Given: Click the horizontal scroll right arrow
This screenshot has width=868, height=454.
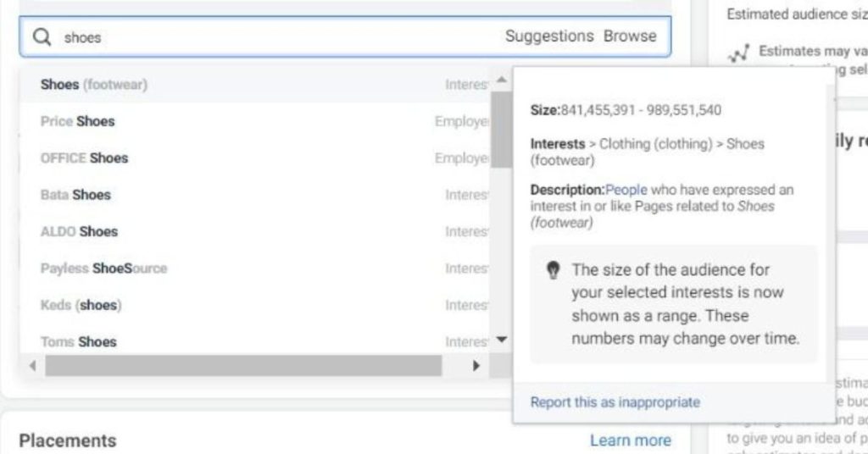Looking at the screenshot, I should [476, 366].
